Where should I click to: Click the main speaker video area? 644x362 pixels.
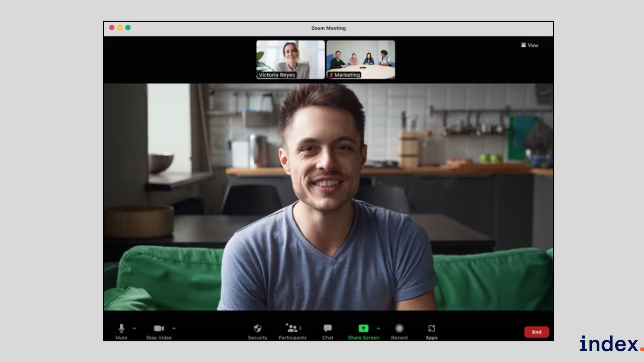click(x=329, y=198)
